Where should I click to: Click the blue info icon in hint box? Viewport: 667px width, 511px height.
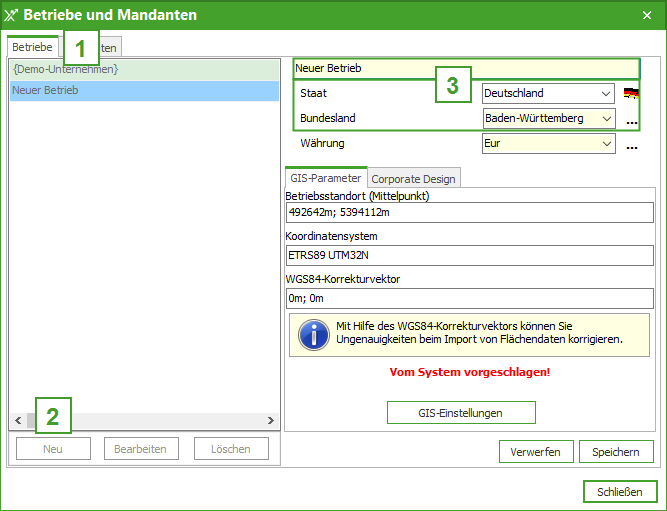(314, 334)
